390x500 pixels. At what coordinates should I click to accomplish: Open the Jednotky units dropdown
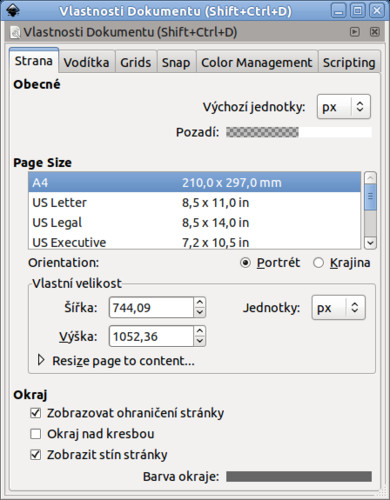coord(339,308)
